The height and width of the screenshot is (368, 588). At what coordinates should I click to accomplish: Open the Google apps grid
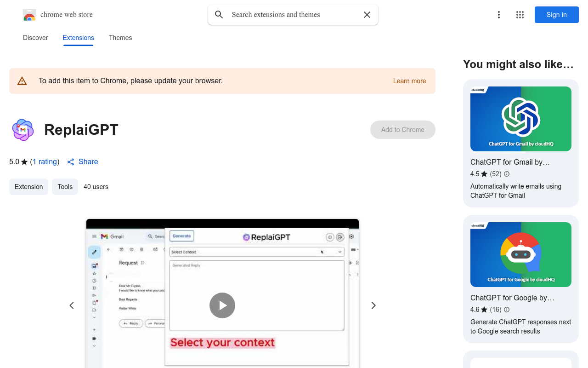point(520,15)
